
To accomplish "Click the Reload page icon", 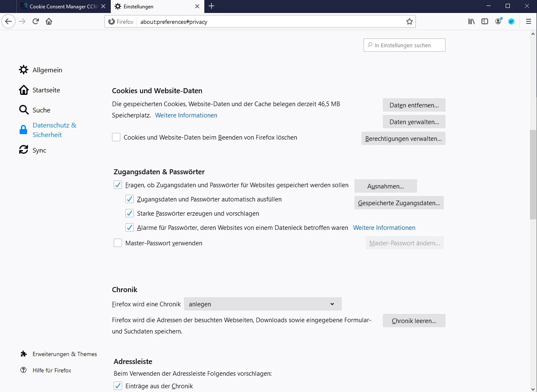I will [x=36, y=21].
